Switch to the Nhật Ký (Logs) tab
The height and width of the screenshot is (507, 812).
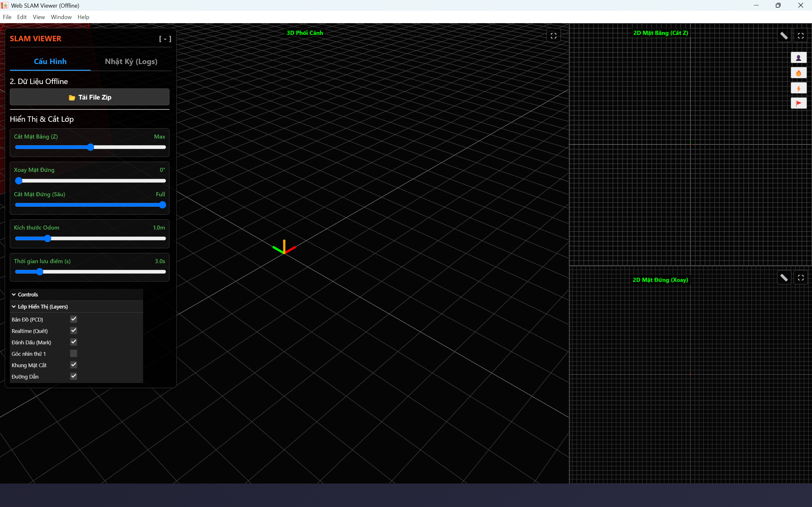click(x=131, y=62)
